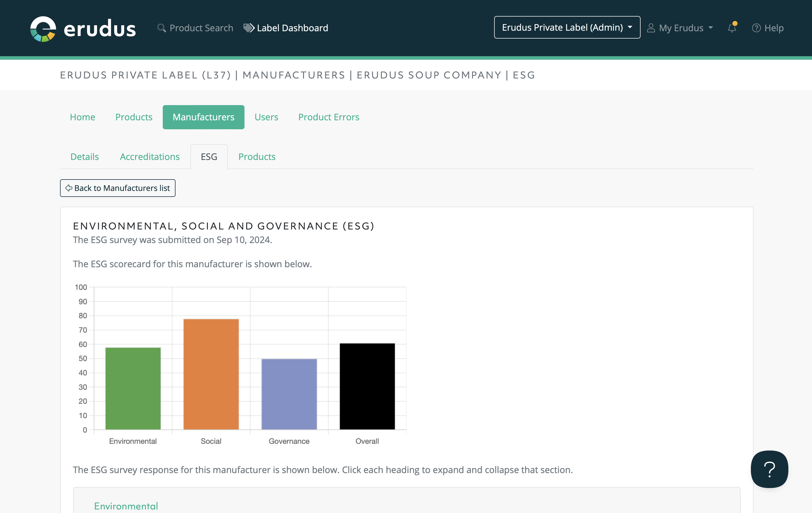Click the Product Search magnifier icon
Screen dimensions: 812x513
[x=162, y=28]
